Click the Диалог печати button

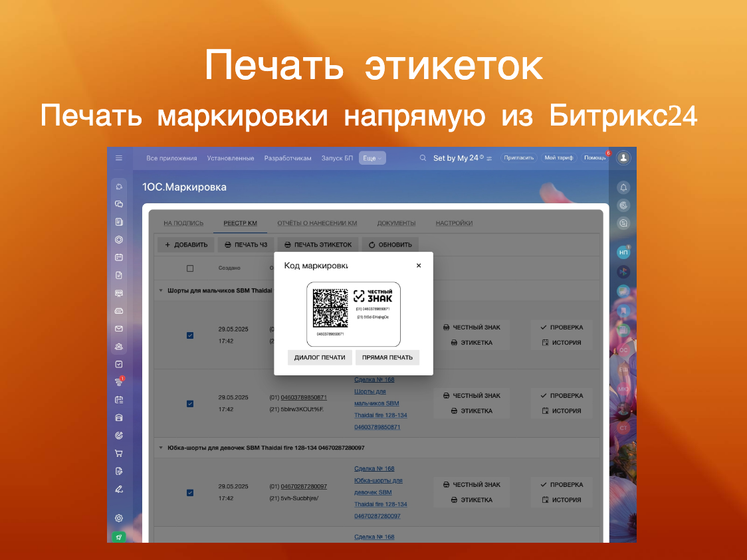(320, 357)
